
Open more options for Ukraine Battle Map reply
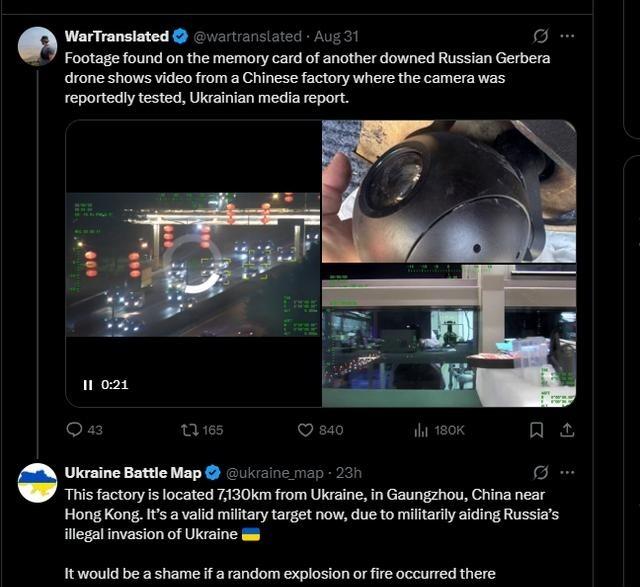pyautogui.click(x=567, y=473)
